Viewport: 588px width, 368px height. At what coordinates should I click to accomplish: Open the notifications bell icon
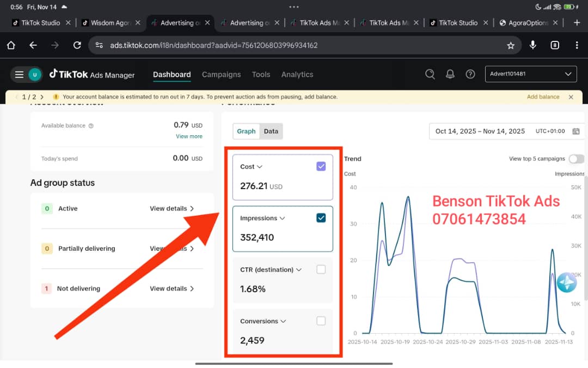coord(450,75)
